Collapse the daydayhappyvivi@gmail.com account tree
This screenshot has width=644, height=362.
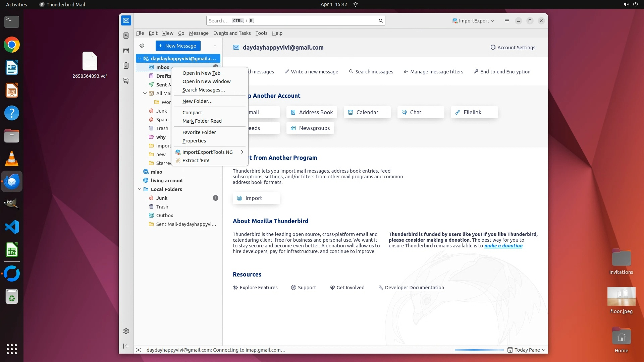click(x=140, y=59)
